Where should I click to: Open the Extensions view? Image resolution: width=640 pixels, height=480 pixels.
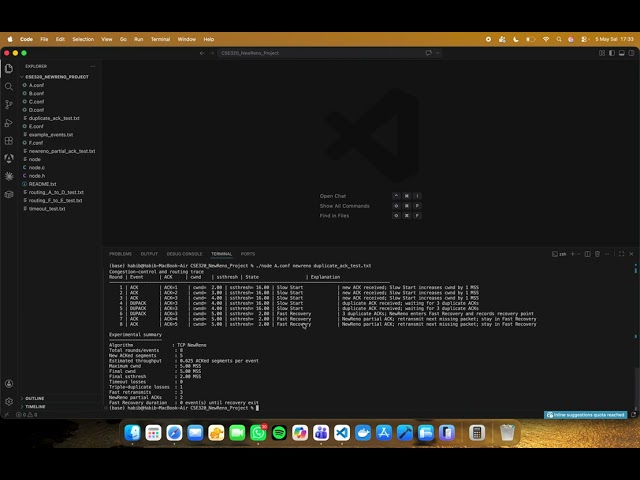(9, 141)
